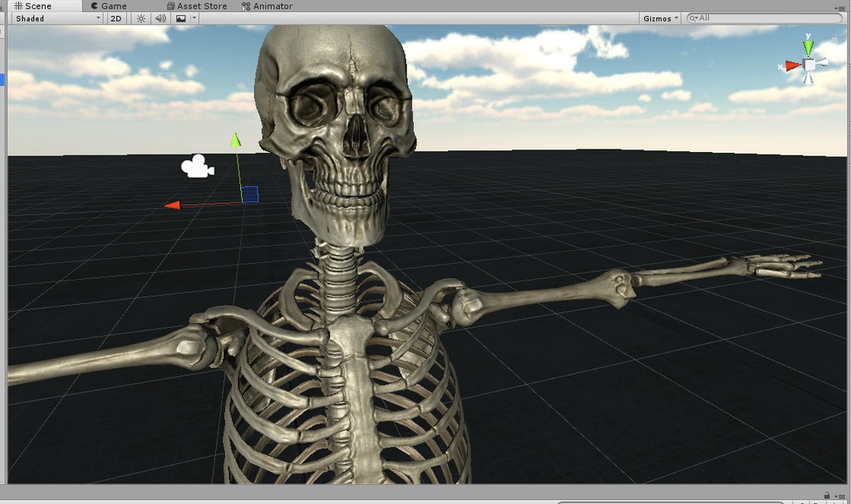
Task: Click the center cube of the orientation gizmo
Action: [x=809, y=65]
